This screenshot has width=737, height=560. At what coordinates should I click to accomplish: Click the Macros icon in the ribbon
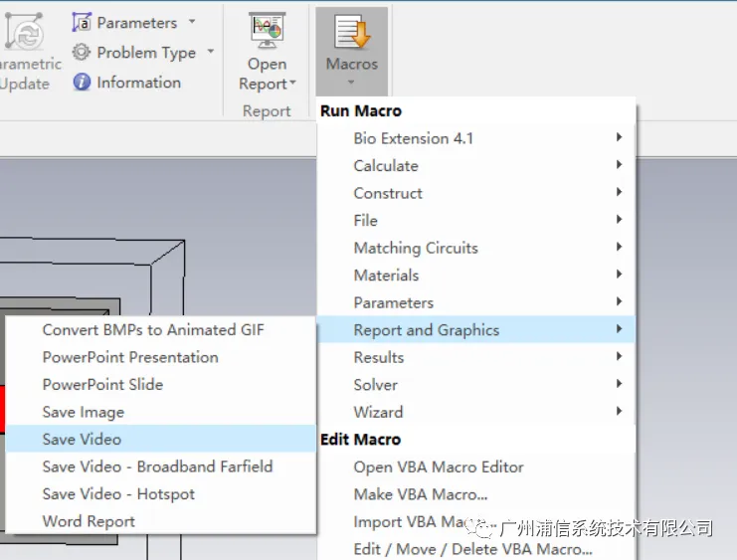click(x=352, y=32)
